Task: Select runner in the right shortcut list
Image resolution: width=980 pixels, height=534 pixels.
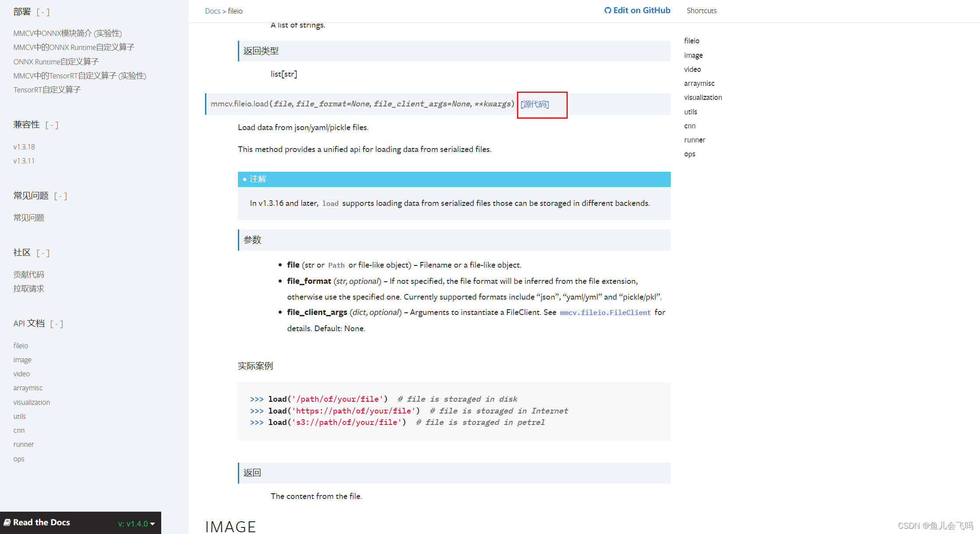Action: pyautogui.click(x=695, y=140)
